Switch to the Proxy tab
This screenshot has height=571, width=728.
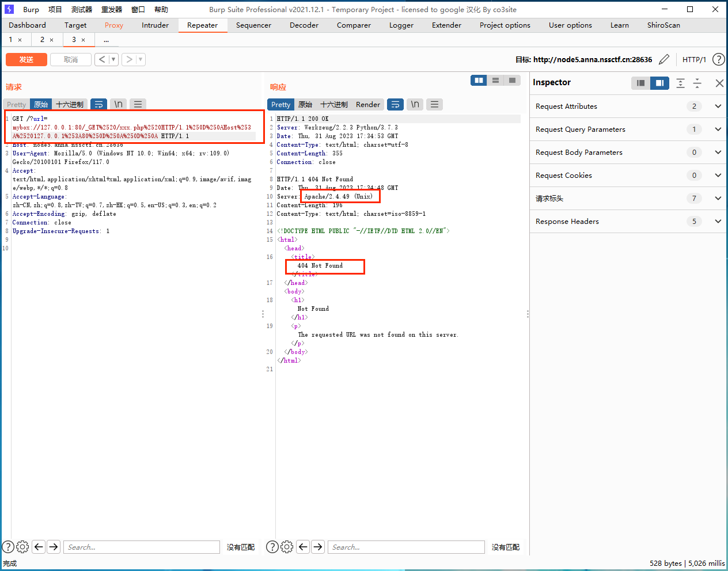[x=114, y=25]
